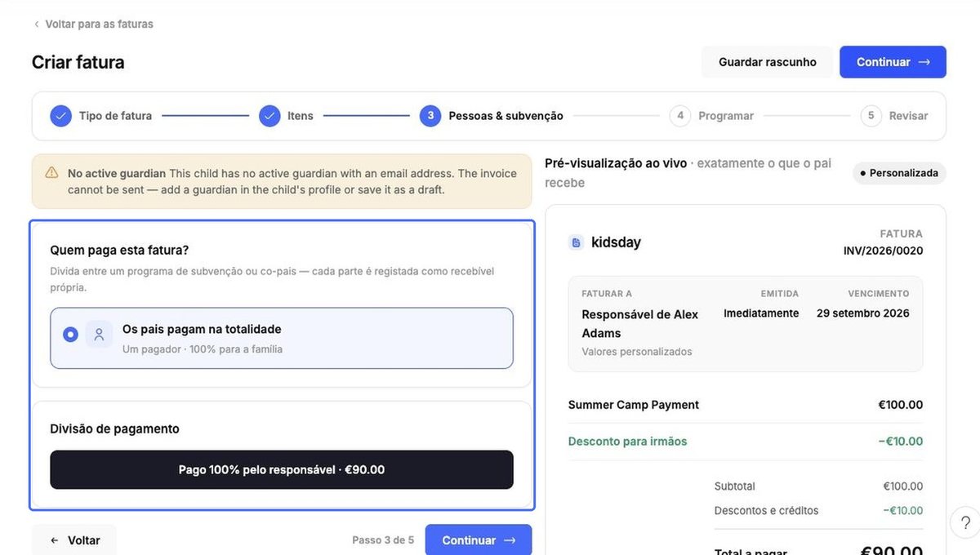This screenshot has height=555, width=980.
Task: Click the Voltar button at bottom
Action: click(x=74, y=540)
